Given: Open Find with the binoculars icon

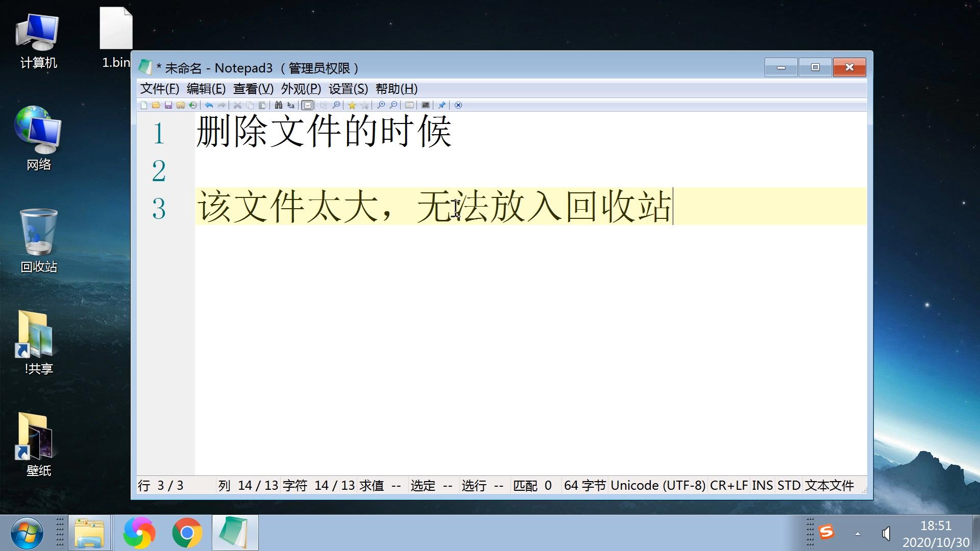Looking at the screenshot, I should click(x=278, y=106).
